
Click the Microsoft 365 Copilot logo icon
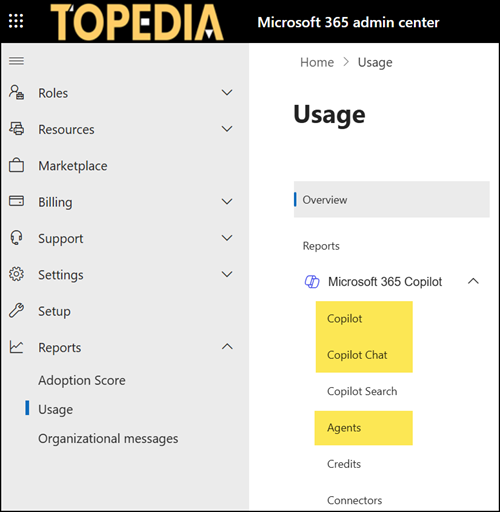click(x=312, y=282)
